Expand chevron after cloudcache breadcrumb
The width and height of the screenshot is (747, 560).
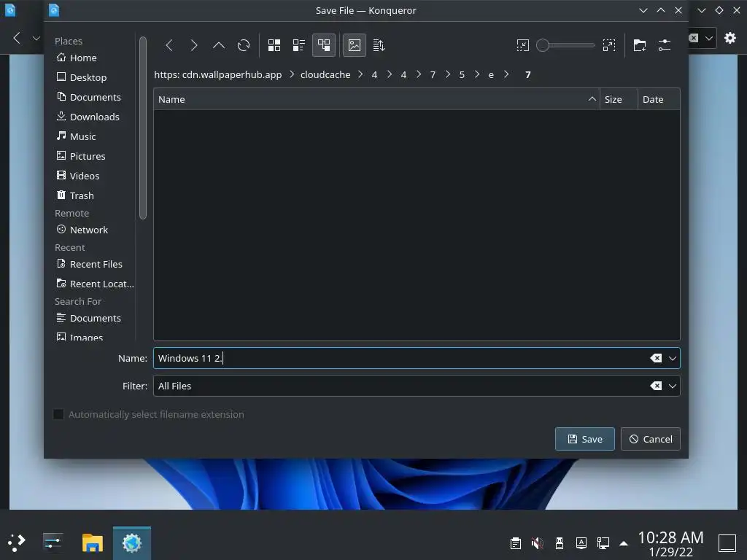click(x=360, y=74)
